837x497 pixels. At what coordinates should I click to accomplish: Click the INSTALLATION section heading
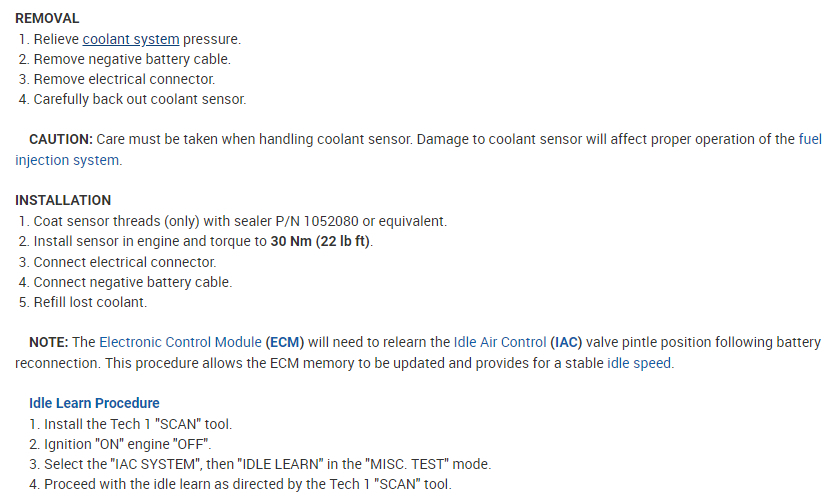63,200
